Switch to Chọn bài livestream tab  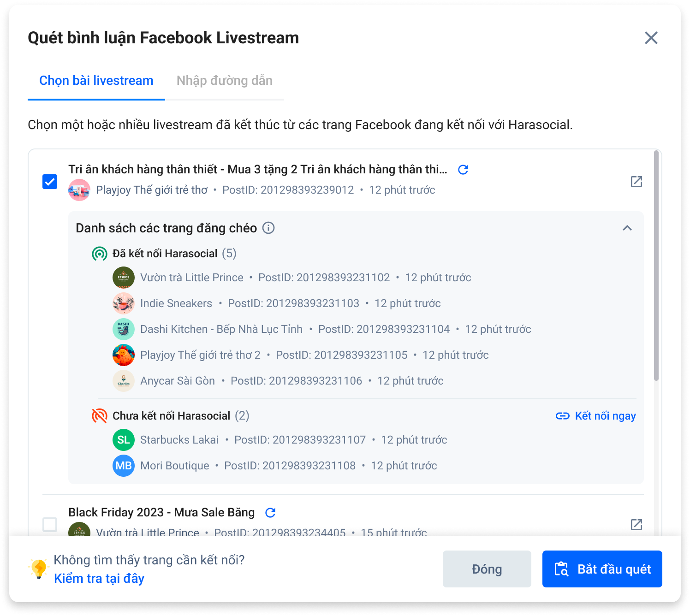[96, 81]
